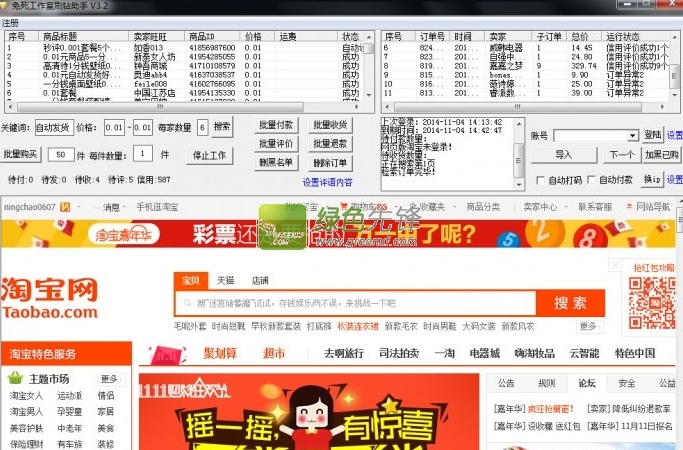The image size is (683, 450).
Task: Open the 网站导航 menu icon
Action: 629,206
